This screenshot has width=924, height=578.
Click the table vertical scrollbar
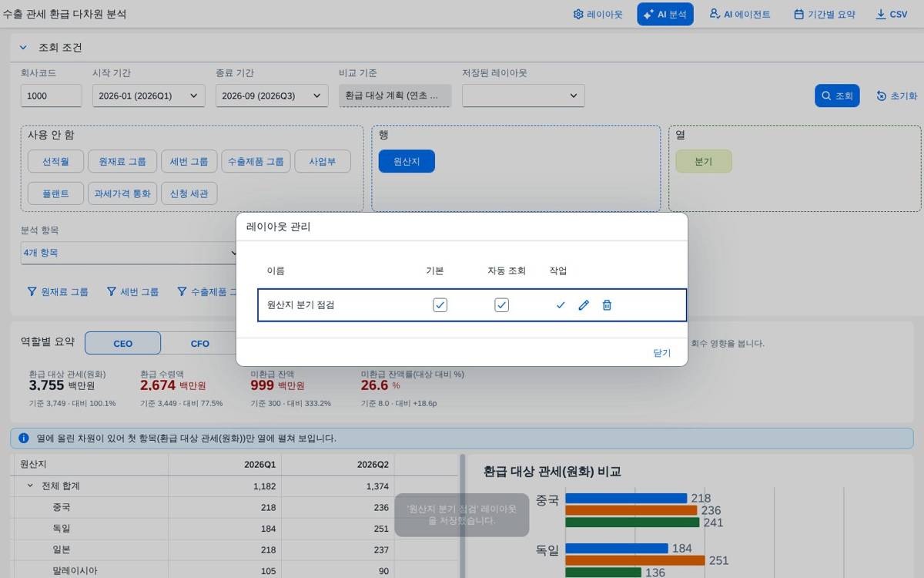point(463,516)
